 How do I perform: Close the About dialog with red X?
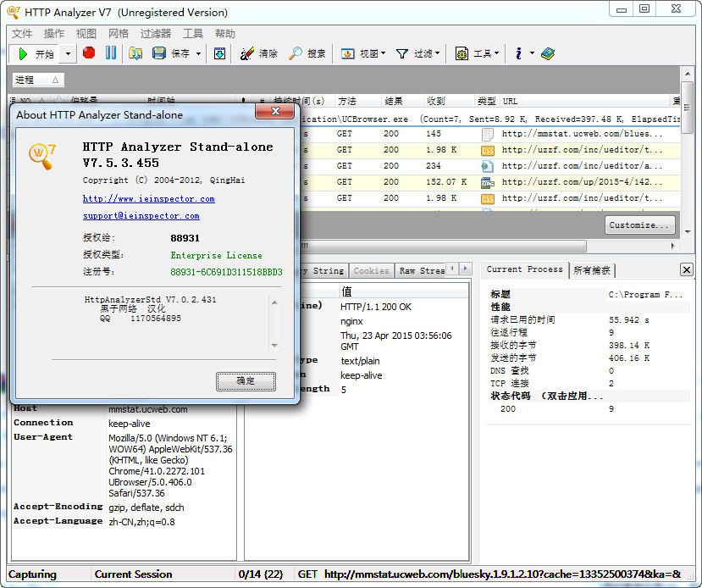(275, 111)
